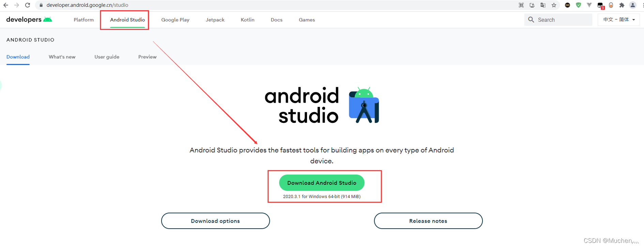Go back with the browser back arrow

coord(6,5)
